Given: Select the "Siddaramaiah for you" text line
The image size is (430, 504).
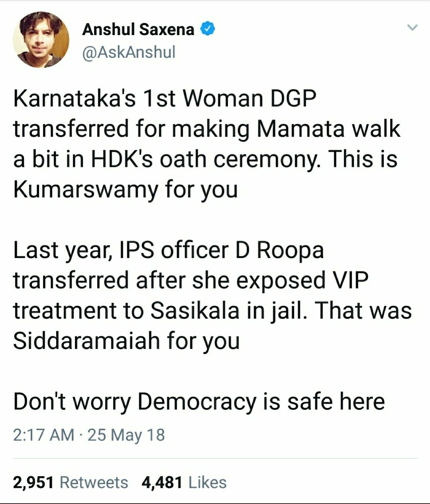Looking at the screenshot, I should [x=126, y=341].
